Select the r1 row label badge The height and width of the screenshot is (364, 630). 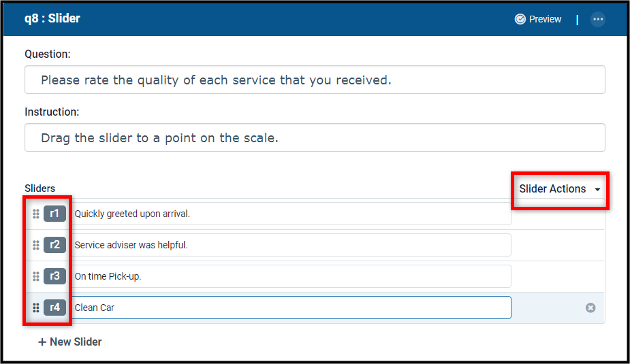coord(54,214)
